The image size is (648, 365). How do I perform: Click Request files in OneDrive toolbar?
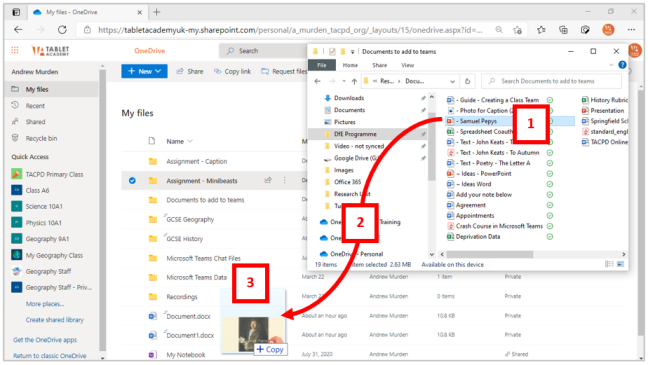tap(284, 72)
